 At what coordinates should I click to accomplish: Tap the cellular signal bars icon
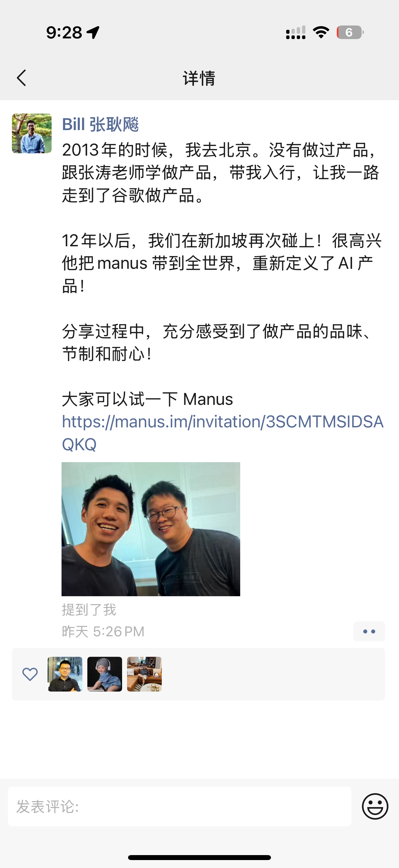(x=296, y=32)
